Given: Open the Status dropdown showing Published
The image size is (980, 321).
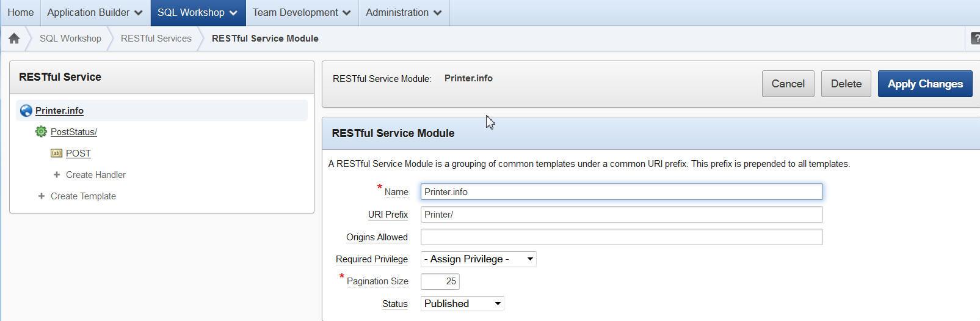Looking at the screenshot, I should click(462, 303).
